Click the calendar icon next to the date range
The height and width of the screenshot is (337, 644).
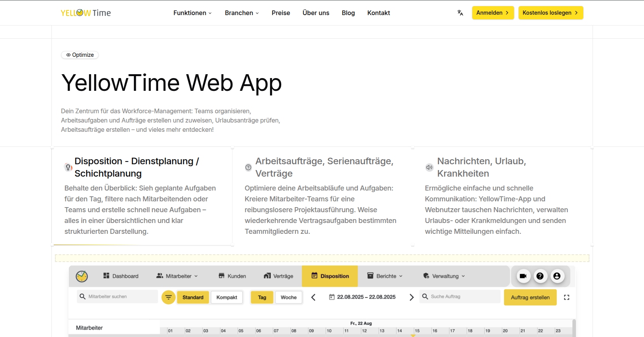click(331, 297)
